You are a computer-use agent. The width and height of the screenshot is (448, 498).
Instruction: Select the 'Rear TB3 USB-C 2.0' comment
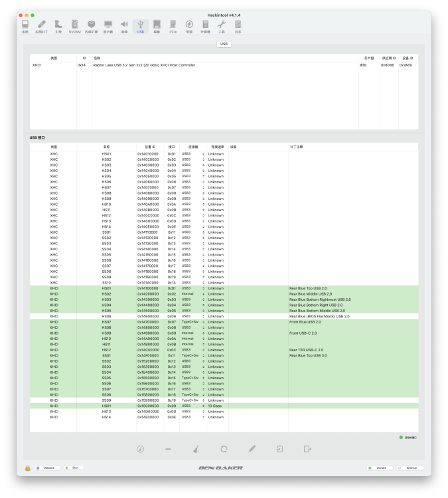[307, 350]
